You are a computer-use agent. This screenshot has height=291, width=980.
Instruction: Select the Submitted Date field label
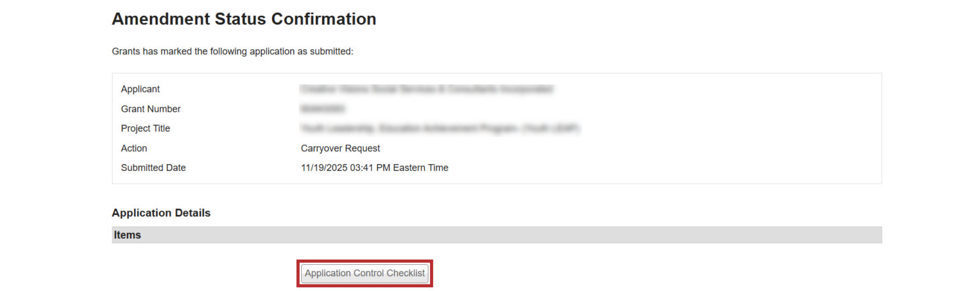point(153,168)
